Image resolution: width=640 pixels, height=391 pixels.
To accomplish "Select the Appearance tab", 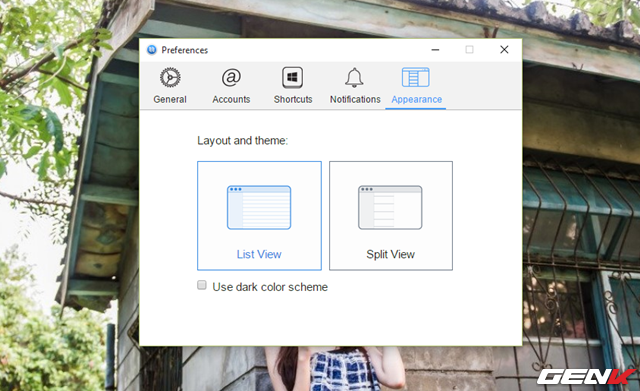I will (x=416, y=86).
